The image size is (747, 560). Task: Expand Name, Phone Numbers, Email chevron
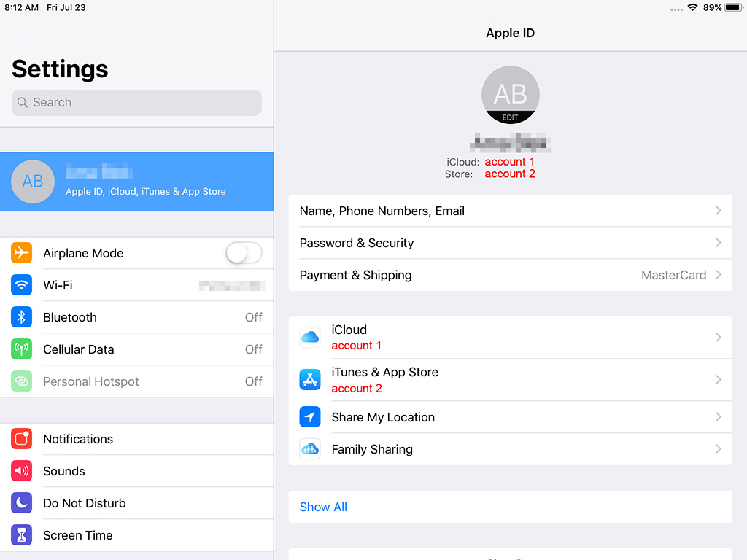click(x=719, y=211)
